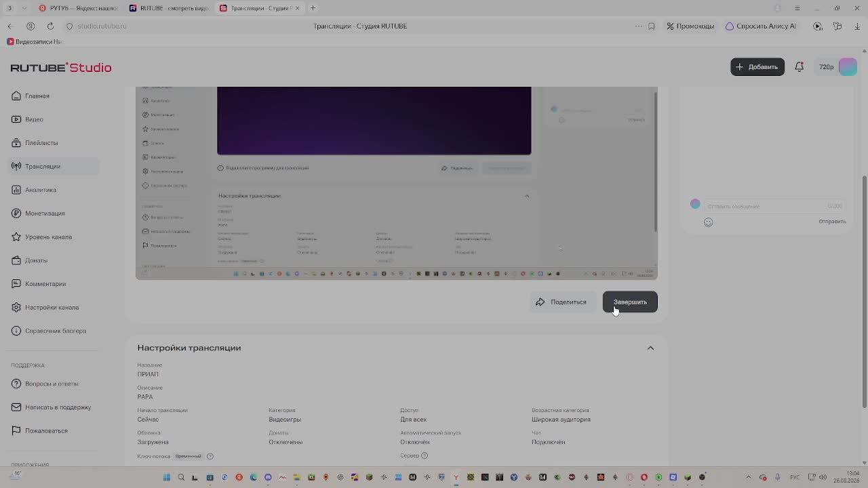Screen dimensions: 868x488
Task: Click the Добавить button
Action: tap(757, 67)
